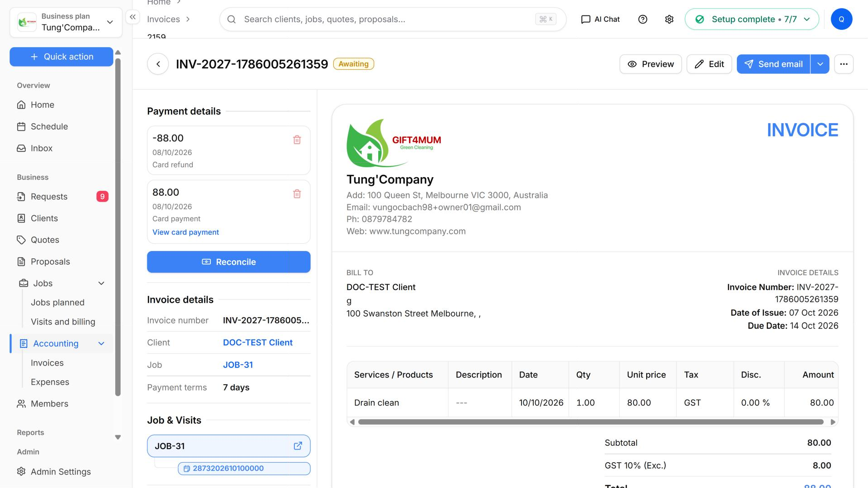Open Members in the sidebar
The image size is (868, 488).
(61, 404)
